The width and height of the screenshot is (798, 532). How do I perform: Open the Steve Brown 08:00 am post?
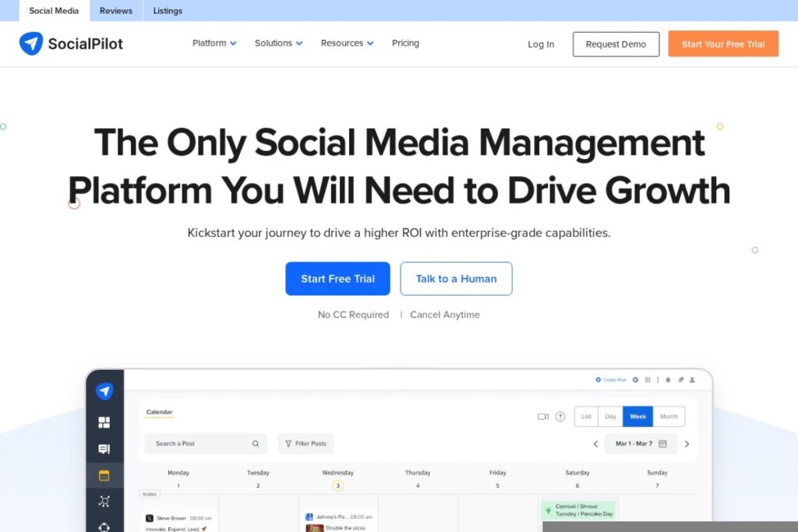pos(178,522)
